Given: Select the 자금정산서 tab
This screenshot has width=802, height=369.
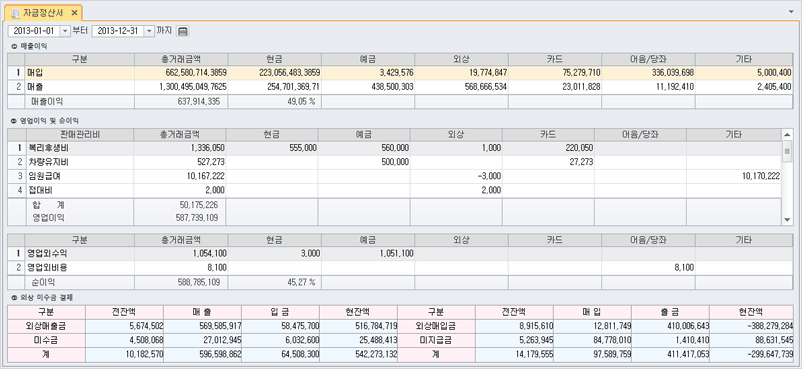Looking at the screenshot, I should point(43,12).
